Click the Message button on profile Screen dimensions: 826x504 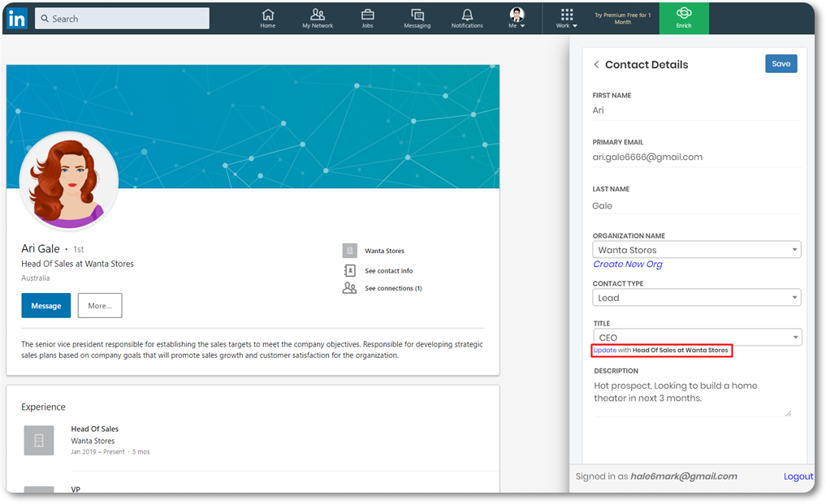pyautogui.click(x=46, y=306)
